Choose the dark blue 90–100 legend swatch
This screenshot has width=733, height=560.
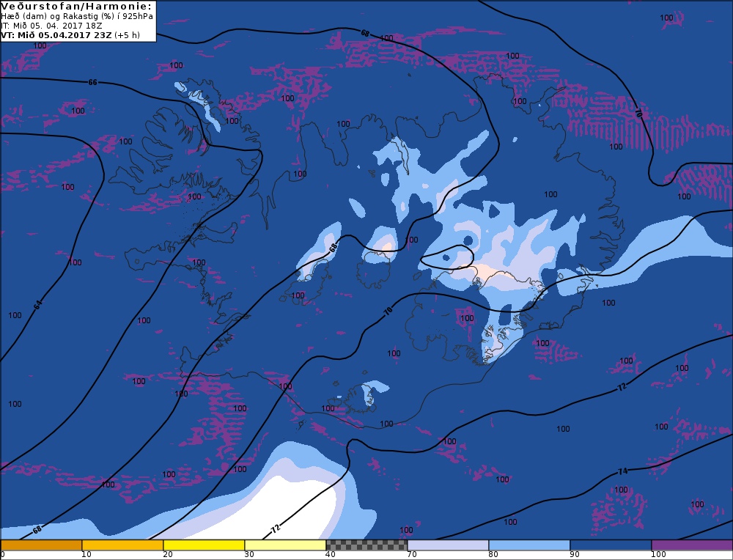click(x=611, y=545)
